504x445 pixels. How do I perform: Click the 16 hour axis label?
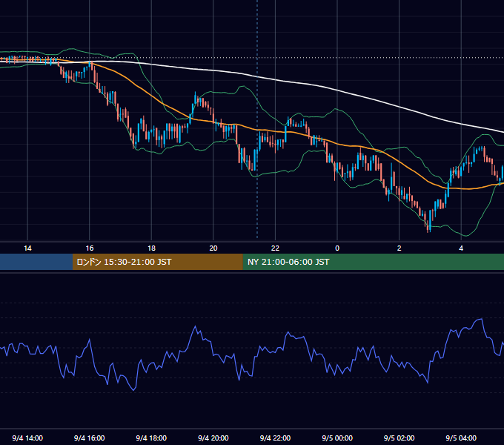click(90, 248)
